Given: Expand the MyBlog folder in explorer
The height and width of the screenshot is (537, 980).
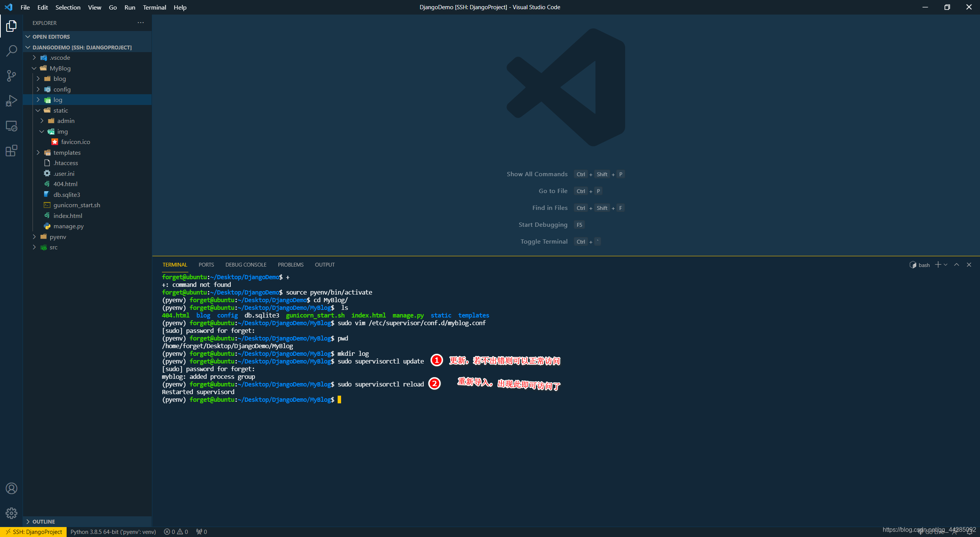Looking at the screenshot, I should click(x=35, y=68).
